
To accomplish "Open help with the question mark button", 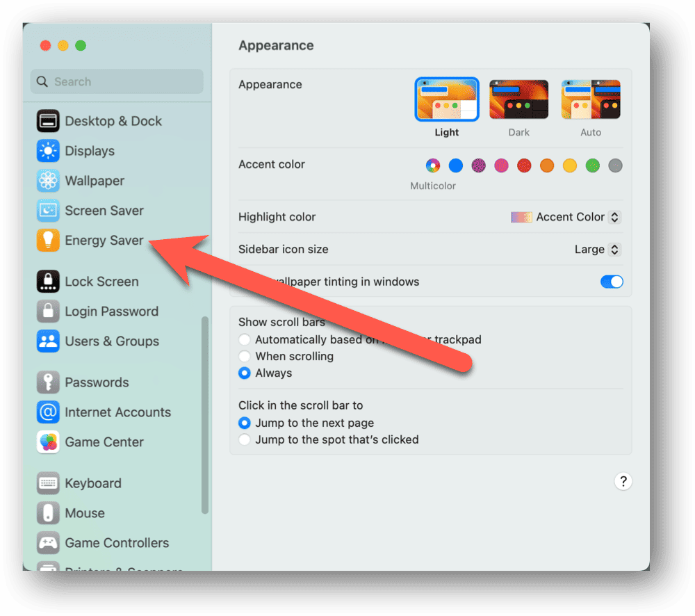I will click(x=623, y=481).
